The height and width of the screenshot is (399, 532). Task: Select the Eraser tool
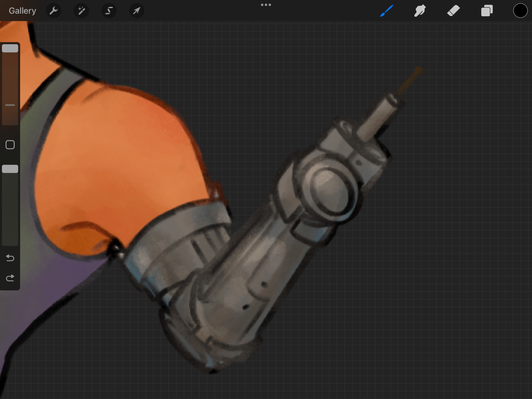[x=453, y=11]
